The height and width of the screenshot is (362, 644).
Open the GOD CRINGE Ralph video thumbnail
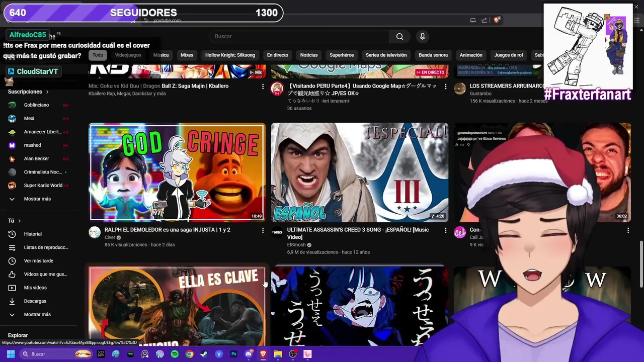(177, 172)
